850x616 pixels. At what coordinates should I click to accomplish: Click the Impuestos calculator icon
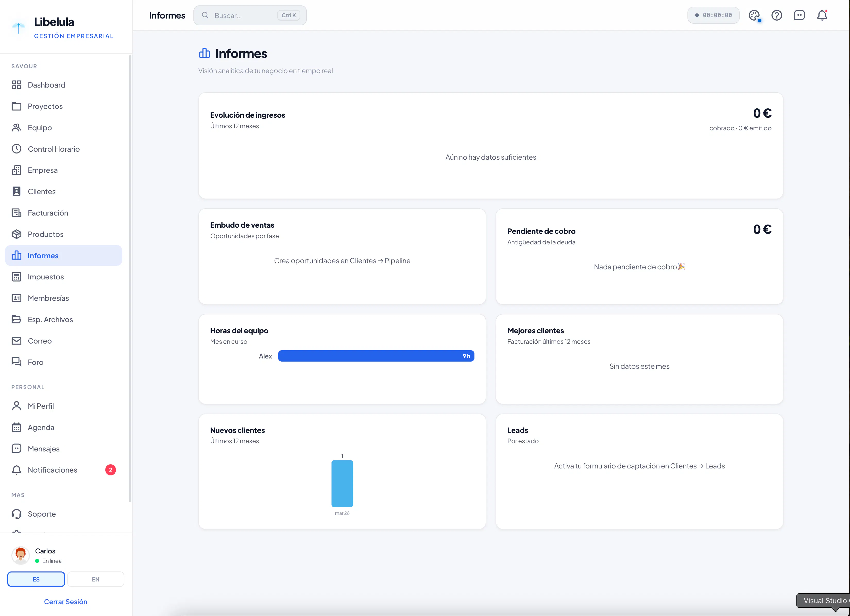coord(16,277)
